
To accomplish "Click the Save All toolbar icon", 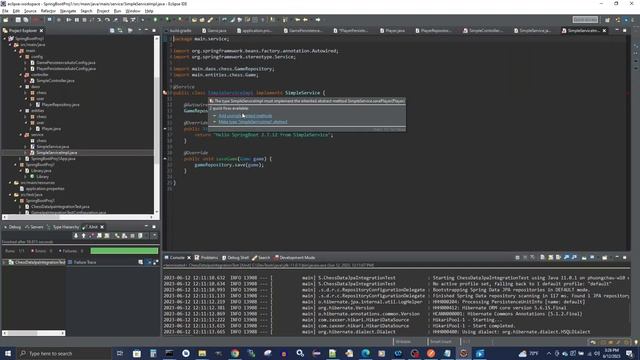I will 26,20.
